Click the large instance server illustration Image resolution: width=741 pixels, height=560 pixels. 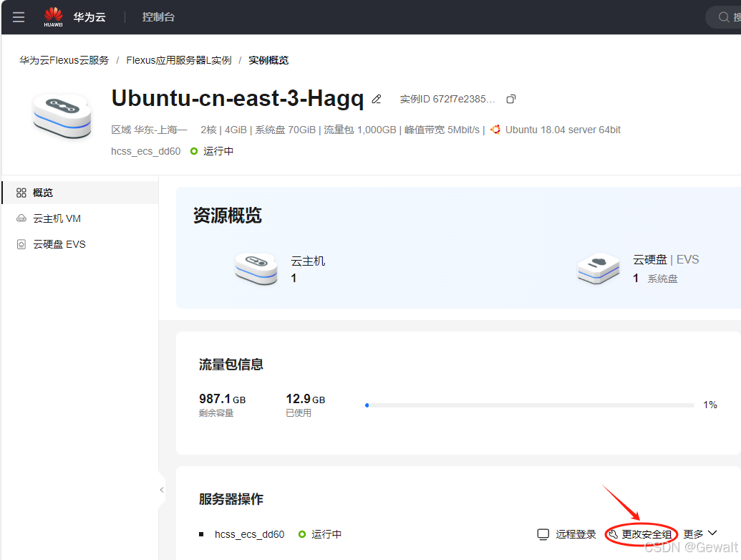click(x=62, y=116)
